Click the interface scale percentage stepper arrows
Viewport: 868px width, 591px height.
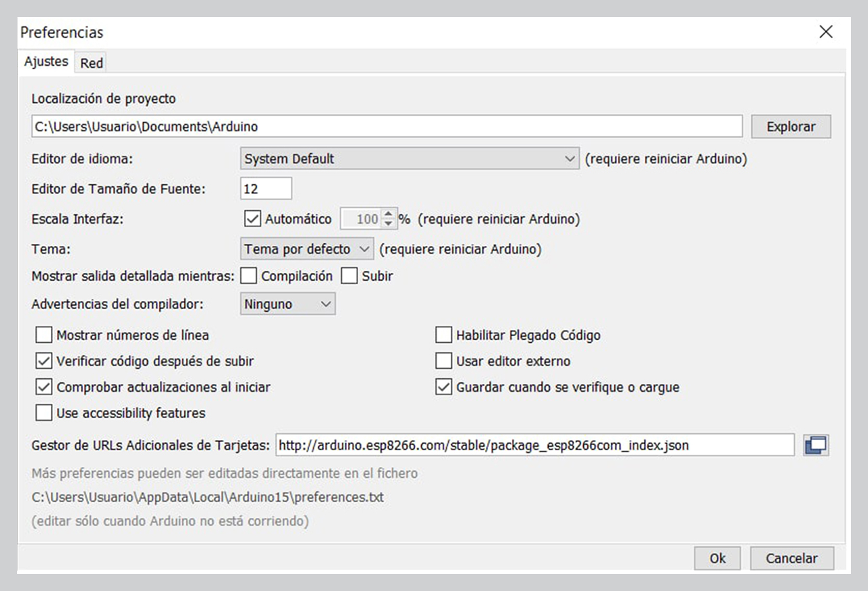point(388,219)
